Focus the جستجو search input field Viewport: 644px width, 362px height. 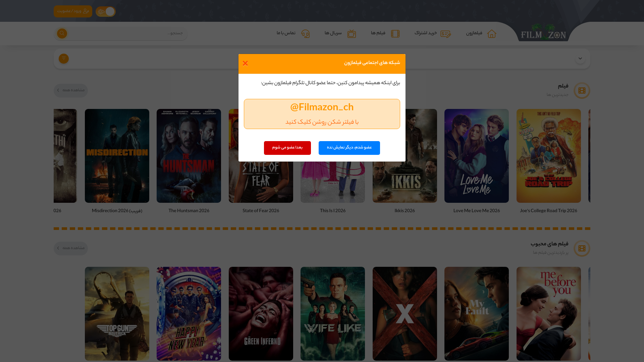(127, 34)
